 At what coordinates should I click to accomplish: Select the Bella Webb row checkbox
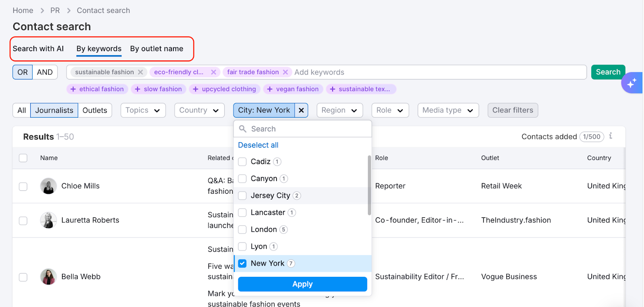click(x=23, y=277)
